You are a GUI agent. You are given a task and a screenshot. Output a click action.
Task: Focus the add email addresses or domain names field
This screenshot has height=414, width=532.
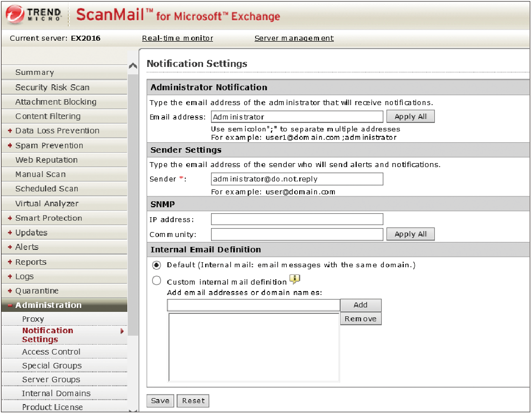coord(254,305)
